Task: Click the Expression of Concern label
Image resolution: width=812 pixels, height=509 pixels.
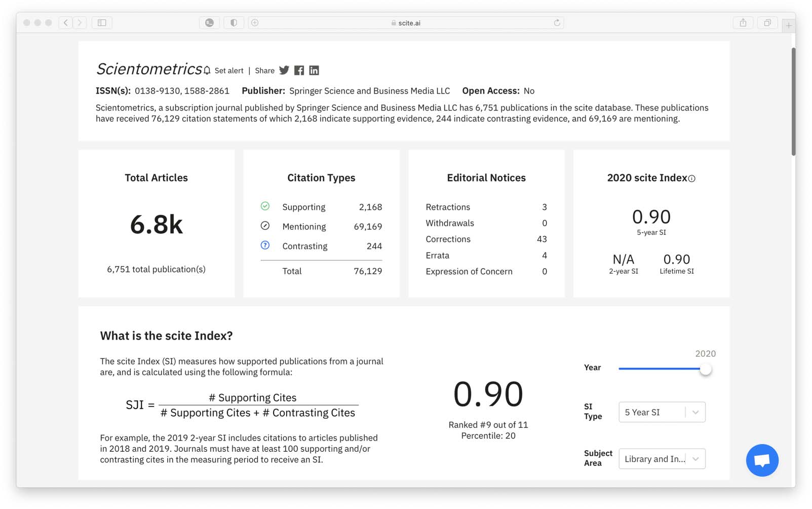Action: point(469,272)
